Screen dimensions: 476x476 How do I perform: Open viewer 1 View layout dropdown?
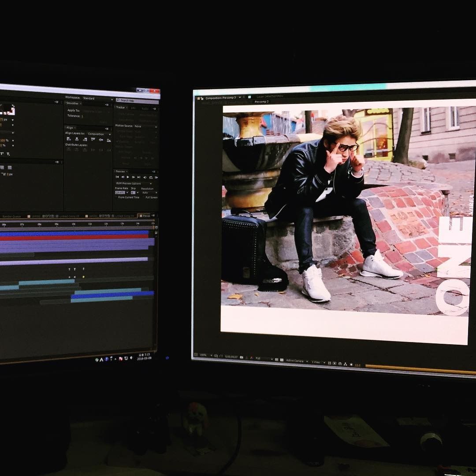point(319,362)
